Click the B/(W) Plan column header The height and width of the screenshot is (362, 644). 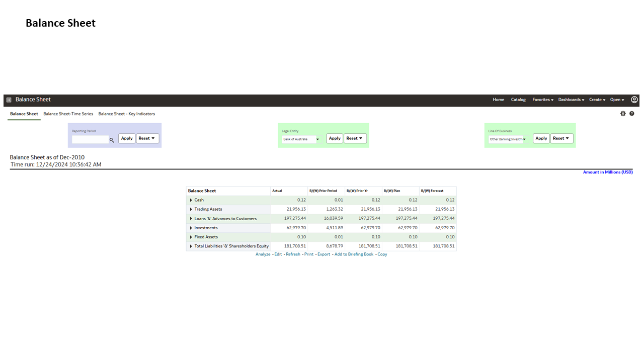click(x=400, y=191)
